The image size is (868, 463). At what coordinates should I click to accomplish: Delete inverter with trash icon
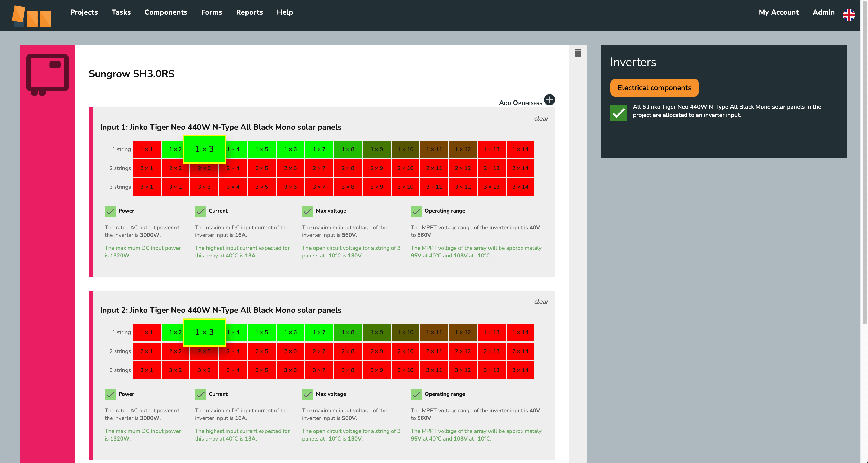click(578, 53)
